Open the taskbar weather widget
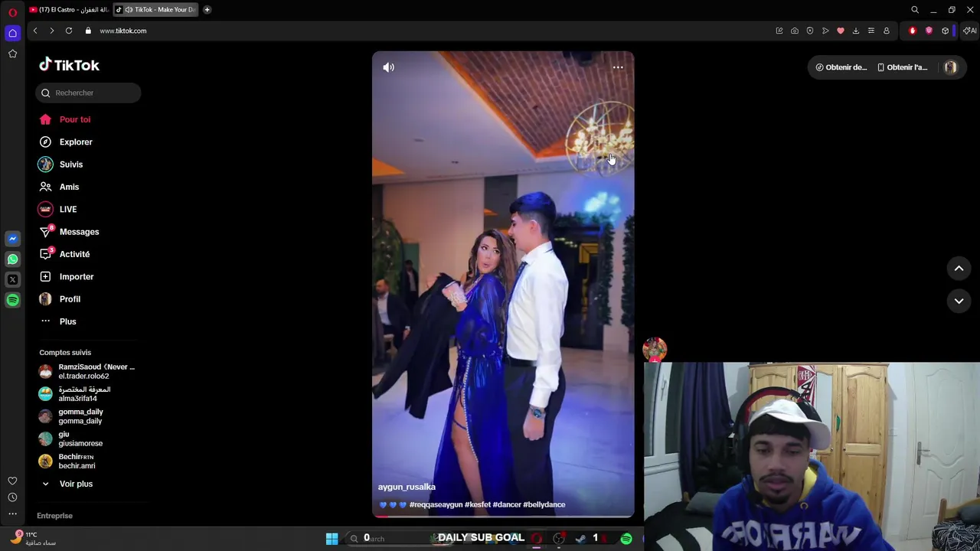Screen dimensions: 980x551 [x=32, y=539]
